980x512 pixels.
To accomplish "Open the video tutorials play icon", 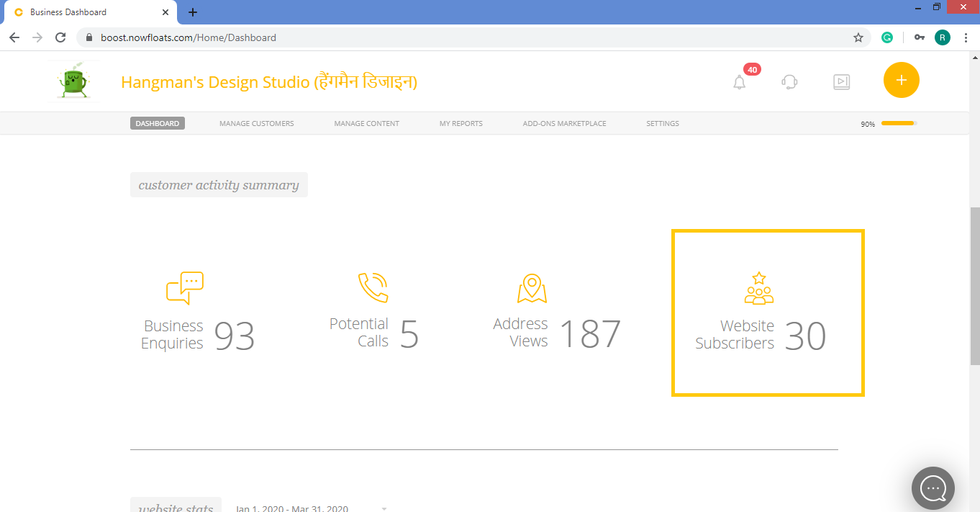I will 842,82.
